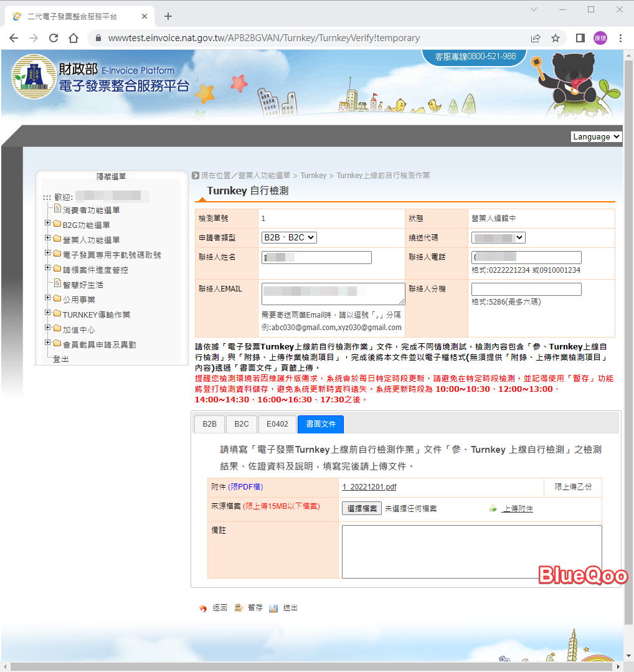Click the 上傳附件 upload icon
Viewport: 634px width, 672px height.
click(493, 508)
